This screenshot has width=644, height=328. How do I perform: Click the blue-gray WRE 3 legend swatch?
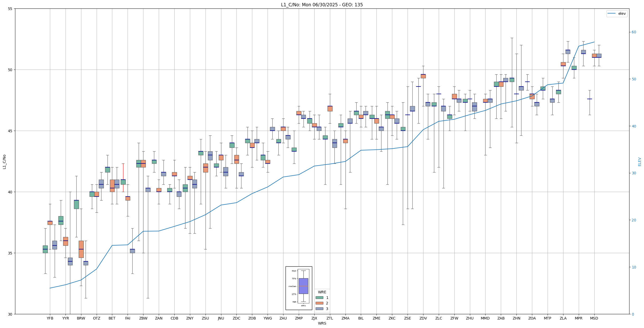click(319, 309)
